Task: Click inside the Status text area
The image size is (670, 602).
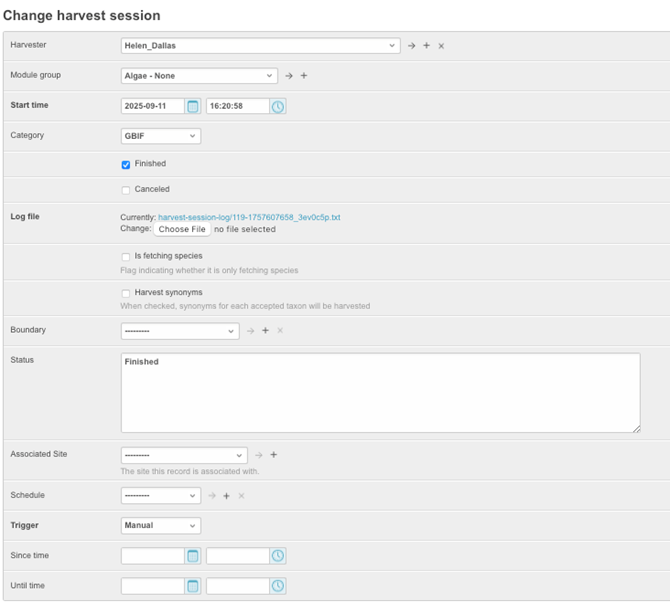Action: (380, 393)
